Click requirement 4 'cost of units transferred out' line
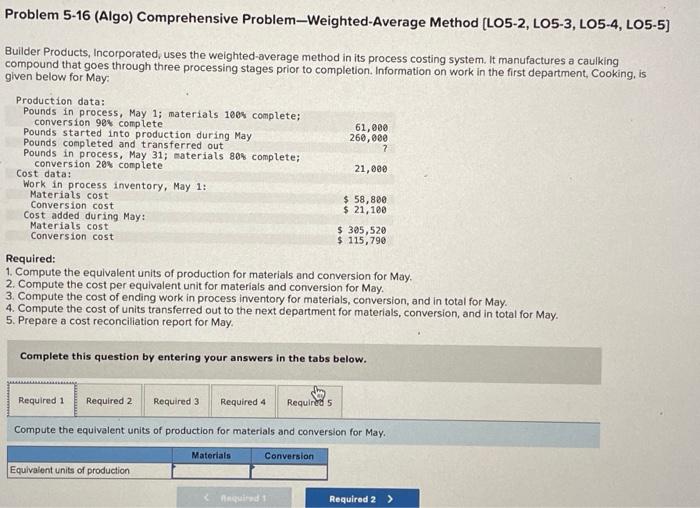This screenshot has height=508, width=700. (282, 311)
